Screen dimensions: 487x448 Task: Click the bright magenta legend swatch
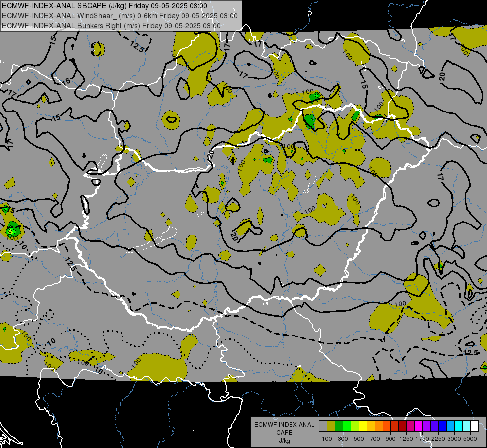point(418,426)
